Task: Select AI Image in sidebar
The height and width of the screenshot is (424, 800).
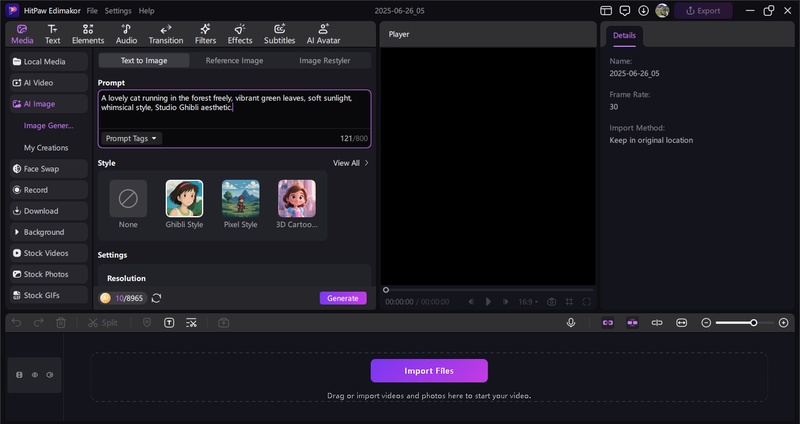Action: [49, 104]
